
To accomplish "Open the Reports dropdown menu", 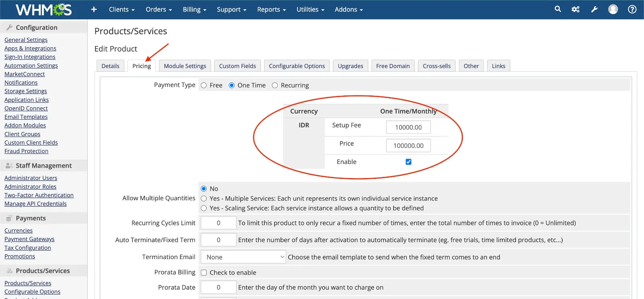I will click(272, 9).
